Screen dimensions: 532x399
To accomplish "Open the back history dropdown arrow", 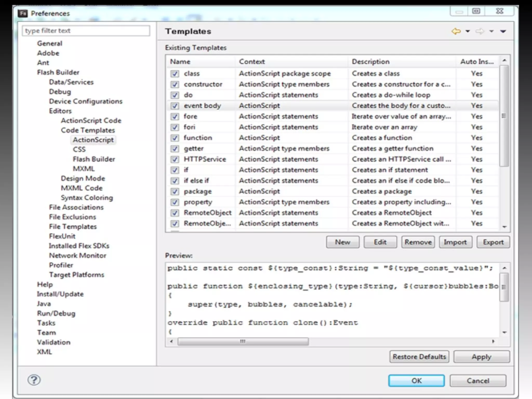I will click(x=468, y=31).
